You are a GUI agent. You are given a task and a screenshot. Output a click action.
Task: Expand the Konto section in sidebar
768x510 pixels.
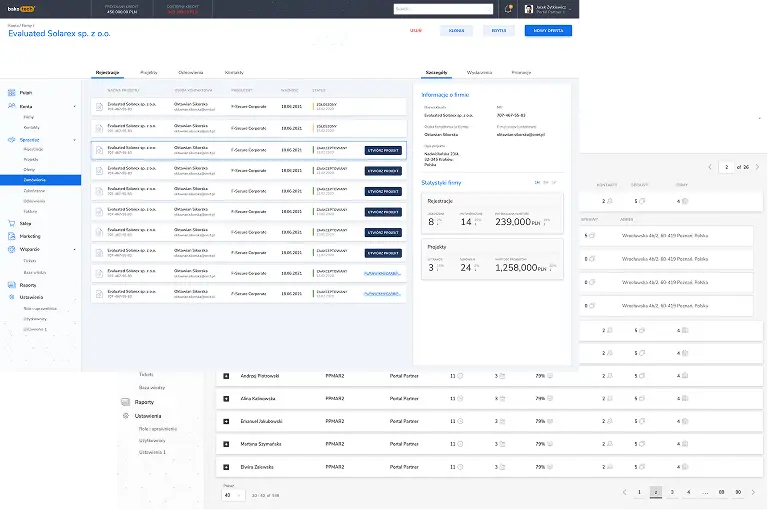75,105
